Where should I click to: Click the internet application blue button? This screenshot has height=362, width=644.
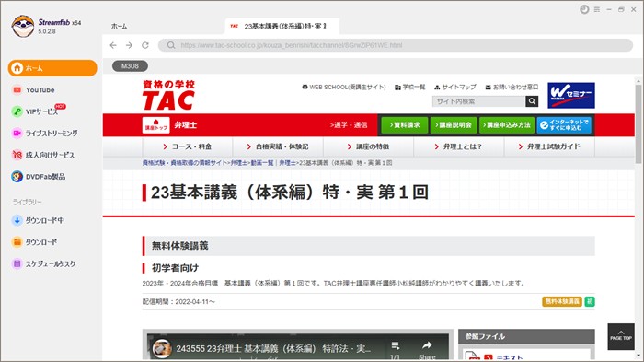[x=564, y=125]
